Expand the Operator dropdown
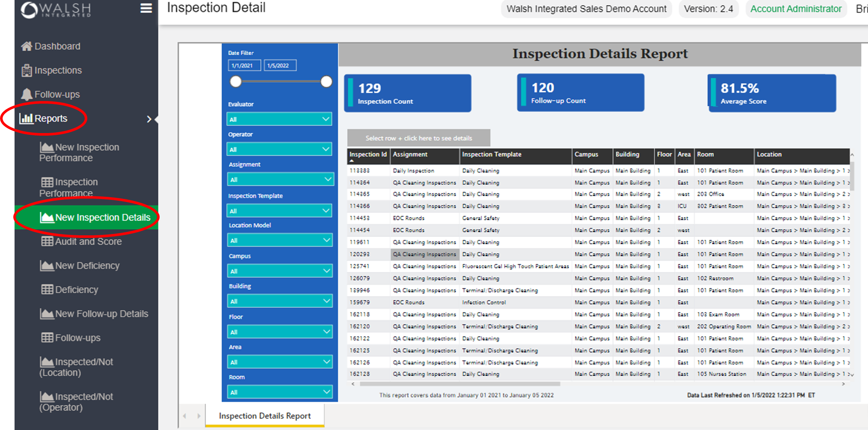The image size is (868, 430). click(x=279, y=149)
